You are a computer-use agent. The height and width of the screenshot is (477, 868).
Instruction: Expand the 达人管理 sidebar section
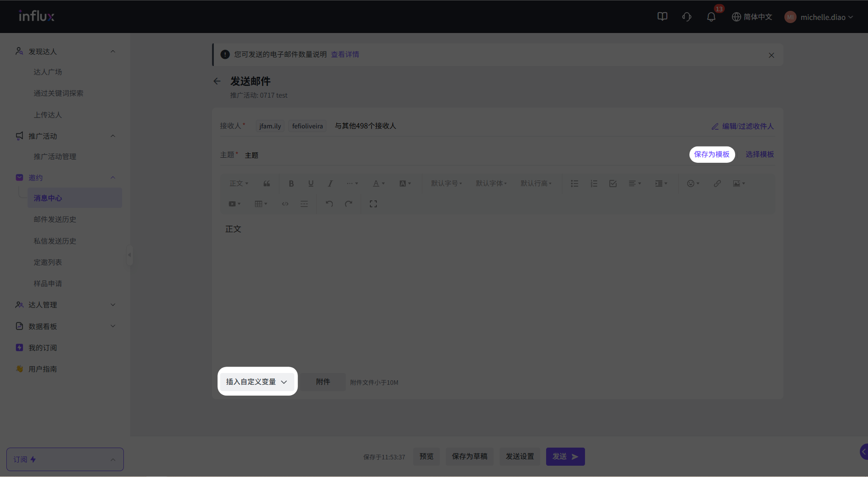66,305
